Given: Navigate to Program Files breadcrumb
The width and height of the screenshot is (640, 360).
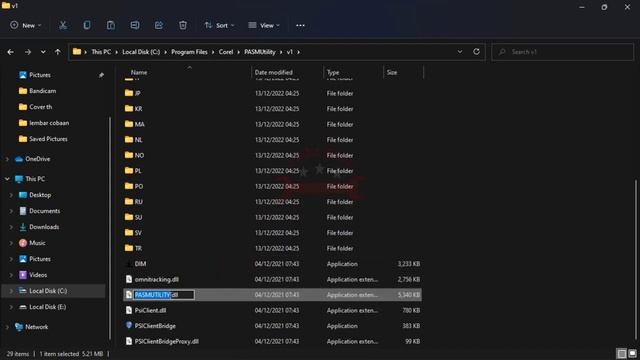Looking at the screenshot, I should click(189, 52).
